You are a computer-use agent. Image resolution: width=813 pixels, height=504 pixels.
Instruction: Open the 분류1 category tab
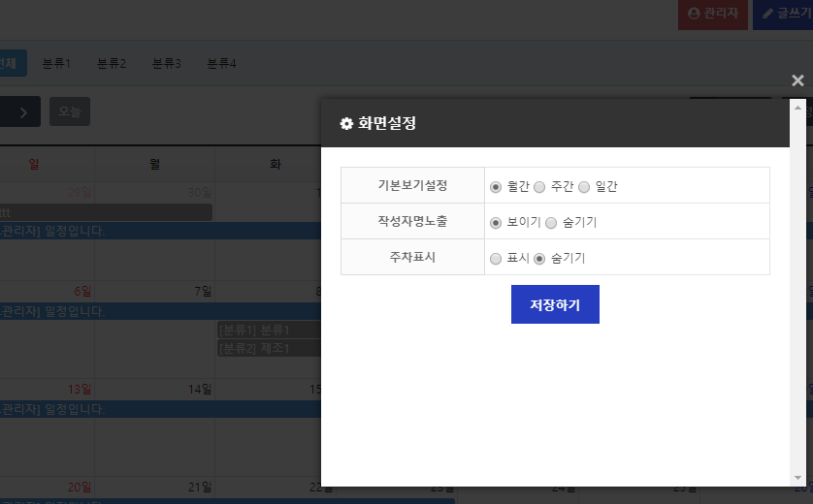56,64
